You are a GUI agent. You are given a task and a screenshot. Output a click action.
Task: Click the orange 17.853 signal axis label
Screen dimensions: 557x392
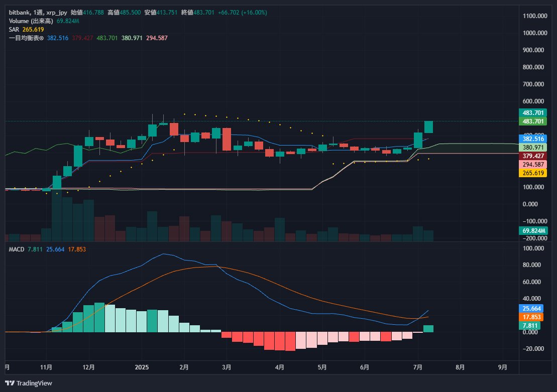(x=531, y=317)
